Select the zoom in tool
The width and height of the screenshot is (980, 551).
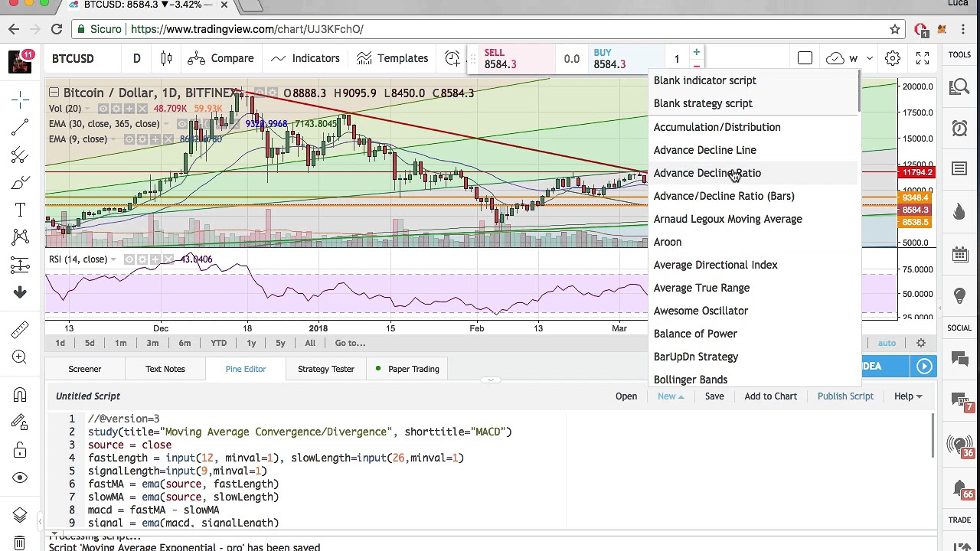[x=20, y=357]
